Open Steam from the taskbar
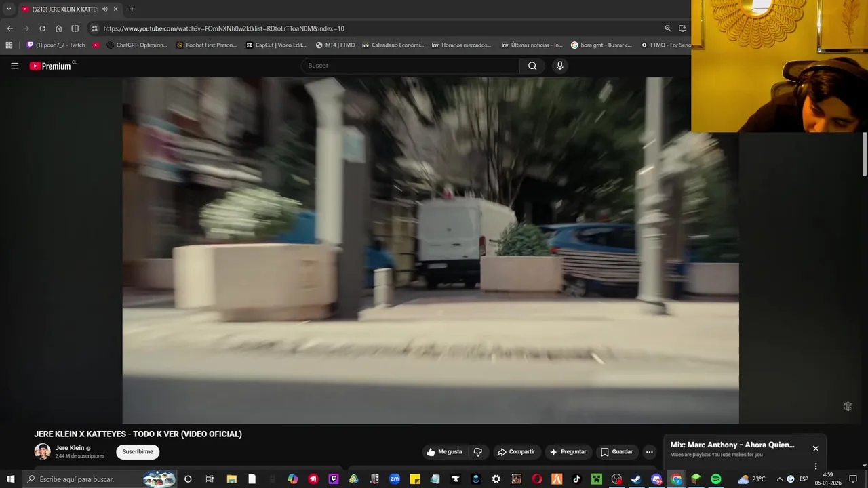 tap(636, 479)
